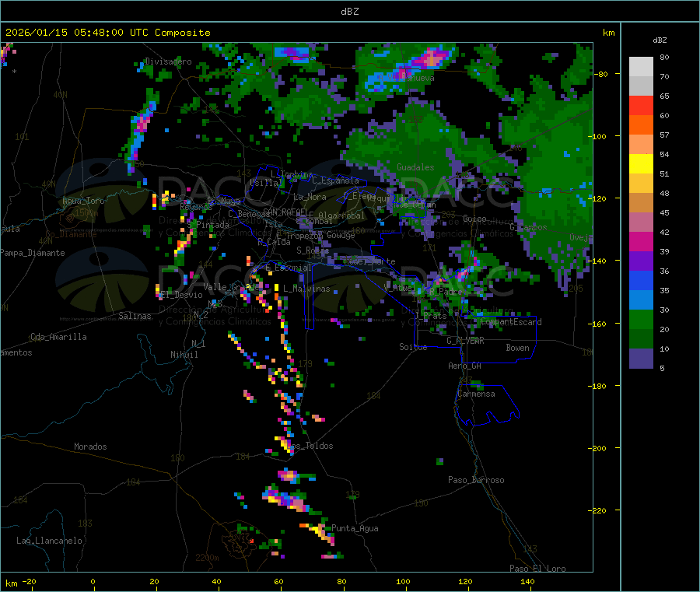Click the 'G_ALVEAR' label

[465, 341]
